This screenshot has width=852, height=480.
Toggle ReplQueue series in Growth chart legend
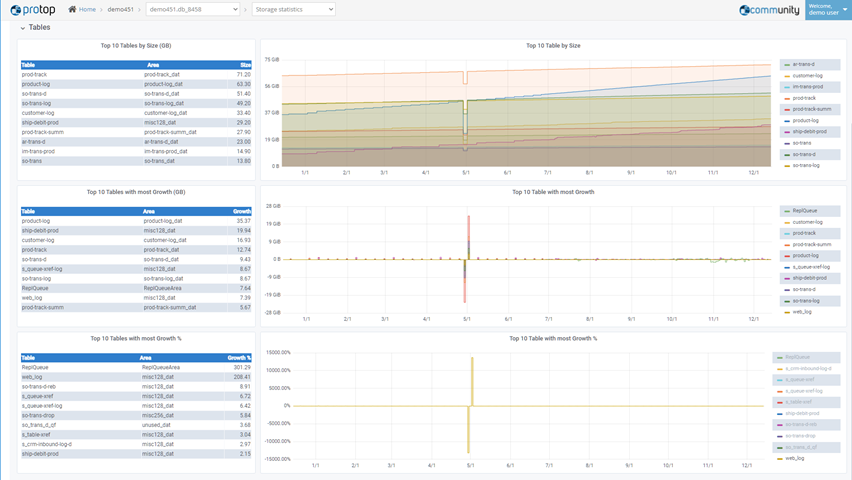(x=804, y=210)
